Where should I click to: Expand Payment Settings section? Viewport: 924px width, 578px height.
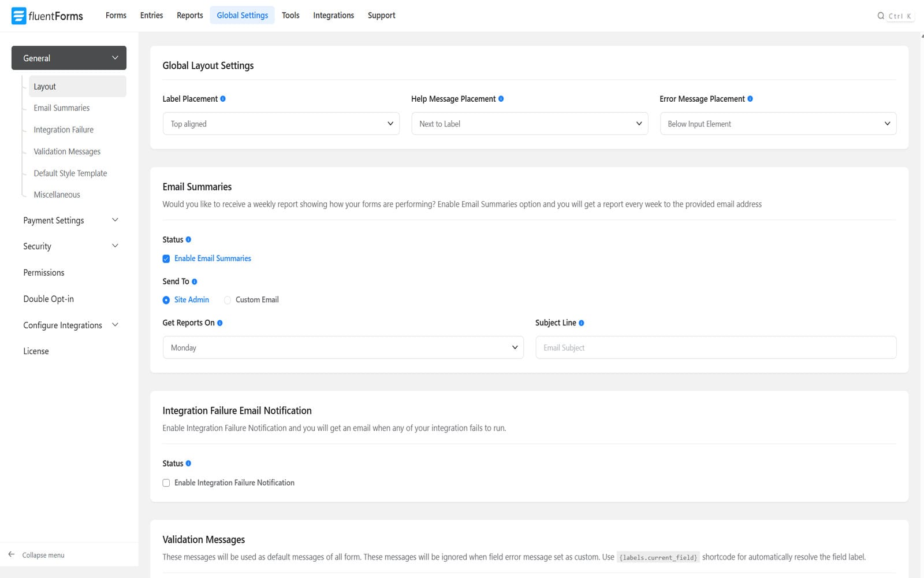pos(70,220)
